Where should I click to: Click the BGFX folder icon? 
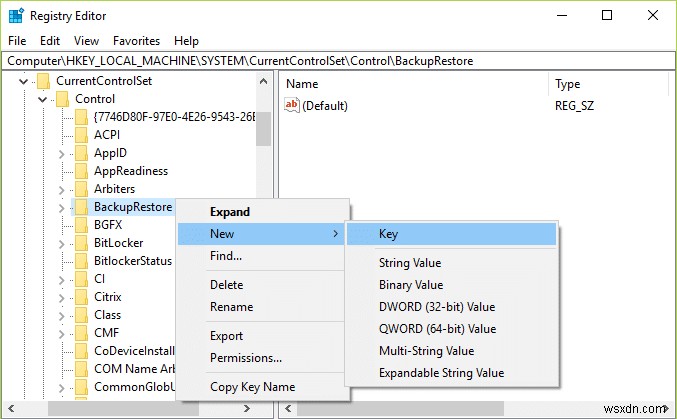click(82, 225)
